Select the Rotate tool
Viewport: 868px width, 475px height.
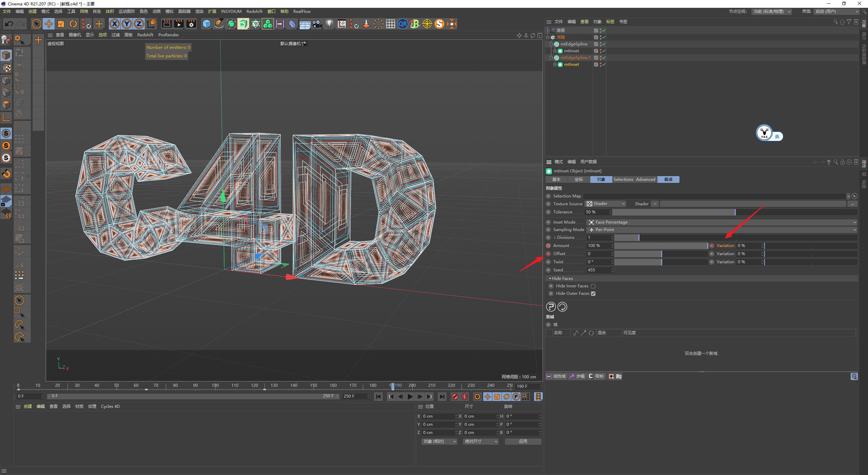(73, 24)
